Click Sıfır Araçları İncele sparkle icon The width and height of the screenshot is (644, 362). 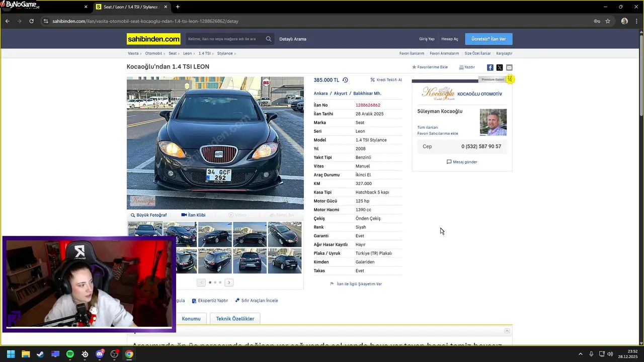tap(237, 301)
